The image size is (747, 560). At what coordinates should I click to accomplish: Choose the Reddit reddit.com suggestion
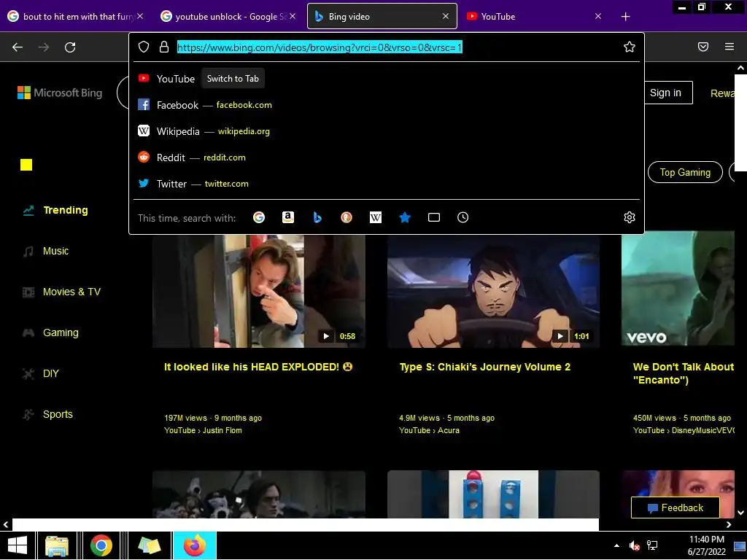[386, 157]
